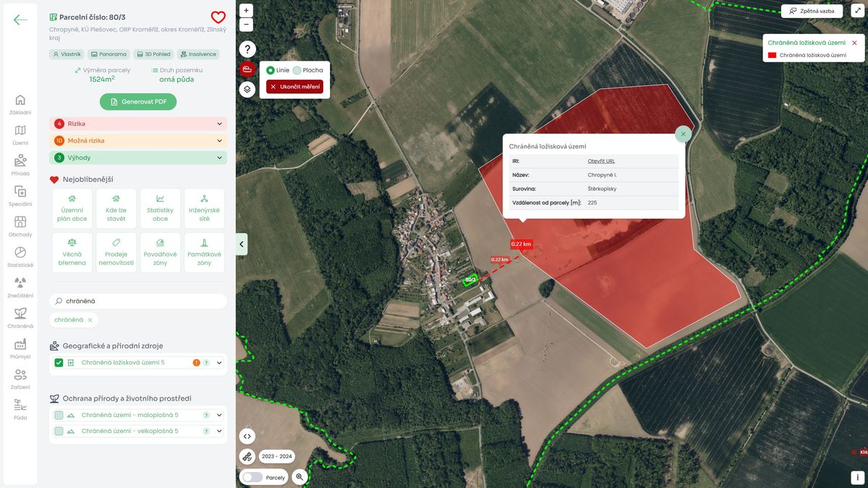Collapse the left panel with chevron handle
868x488 pixels.
242,244
